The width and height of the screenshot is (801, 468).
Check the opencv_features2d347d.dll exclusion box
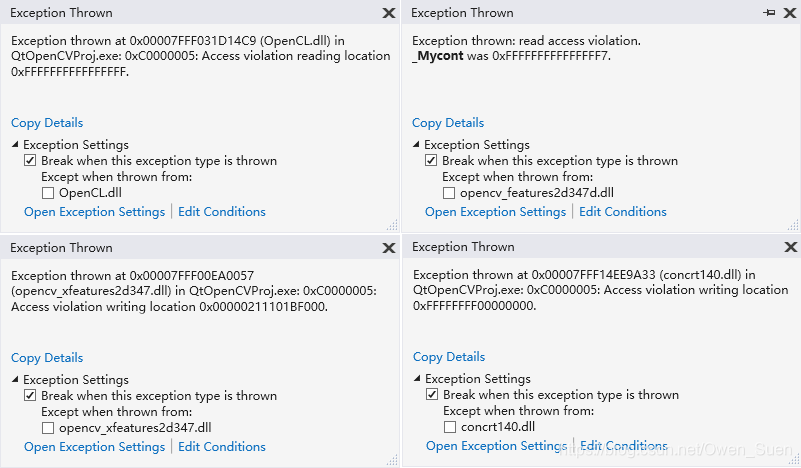(x=449, y=193)
